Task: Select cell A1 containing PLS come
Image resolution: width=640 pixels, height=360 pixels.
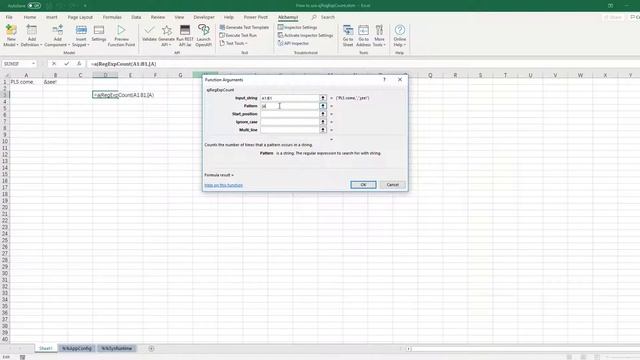Action: 26,82
